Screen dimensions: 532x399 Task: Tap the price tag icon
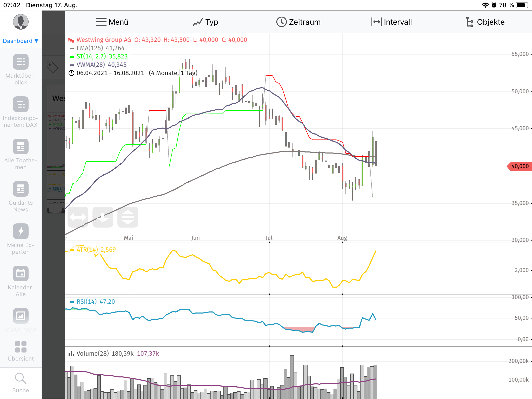tap(52, 67)
